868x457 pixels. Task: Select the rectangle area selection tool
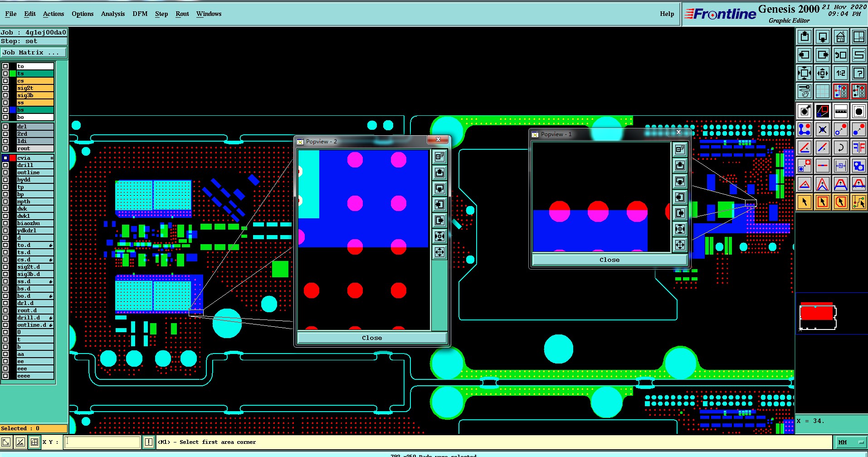[823, 202]
